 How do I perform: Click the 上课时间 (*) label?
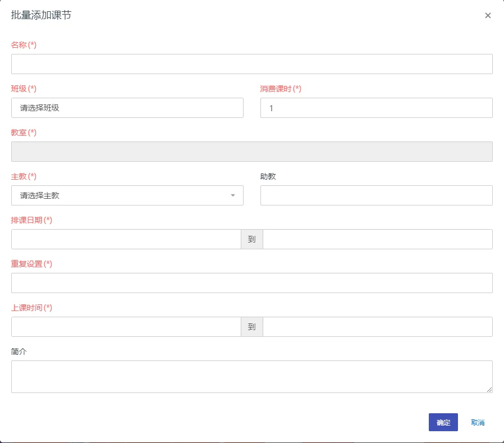click(x=31, y=308)
